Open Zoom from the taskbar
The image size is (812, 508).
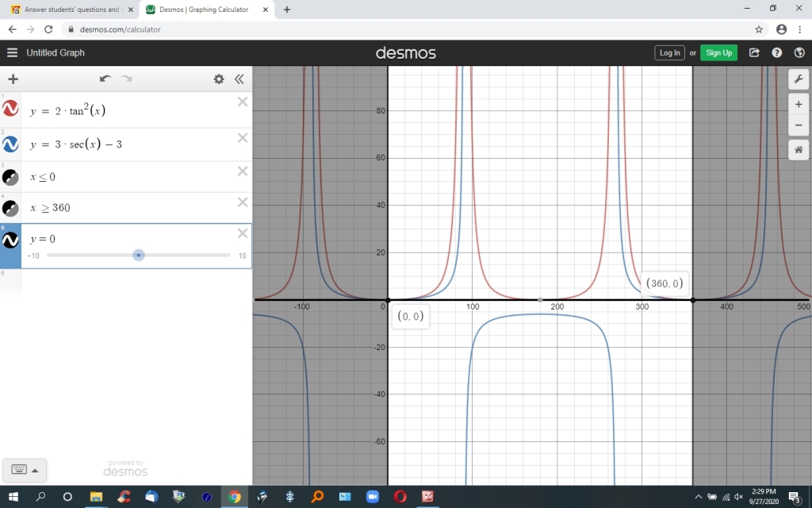tap(373, 497)
